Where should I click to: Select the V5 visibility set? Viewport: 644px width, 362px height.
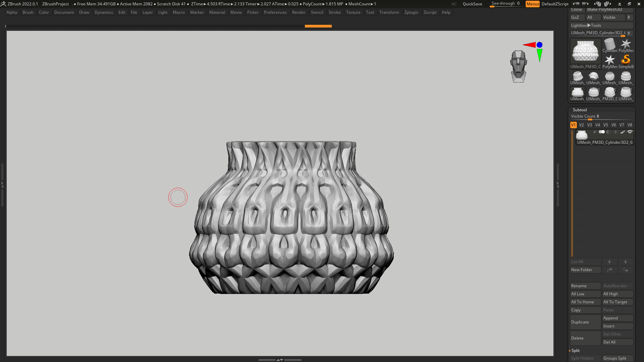605,125
